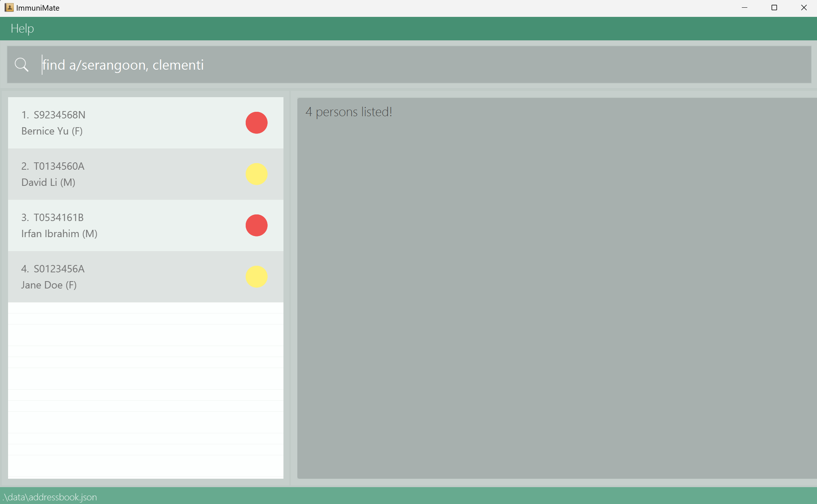Click the search input field
The height and width of the screenshot is (504, 817).
(408, 64)
